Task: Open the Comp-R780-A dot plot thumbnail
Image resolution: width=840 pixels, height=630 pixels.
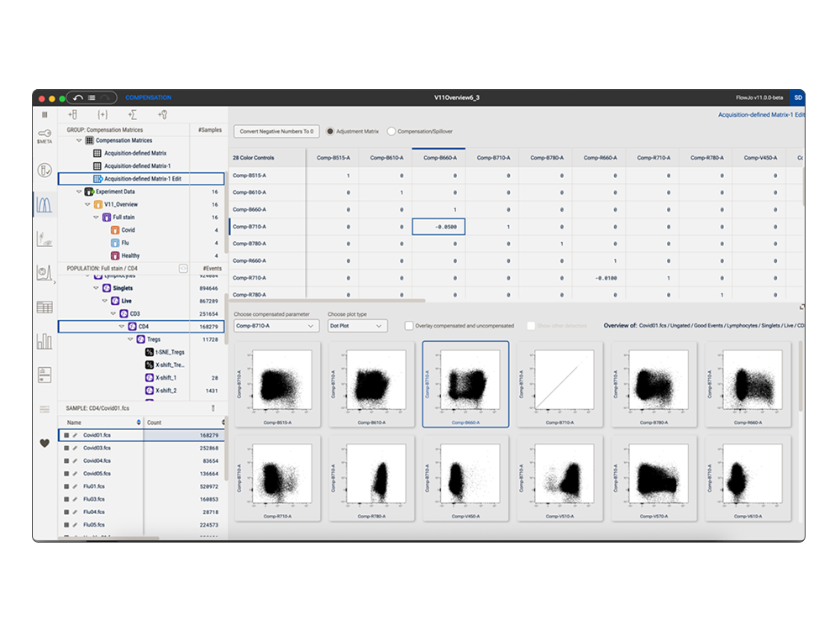Action: click(x=371, y=479)
